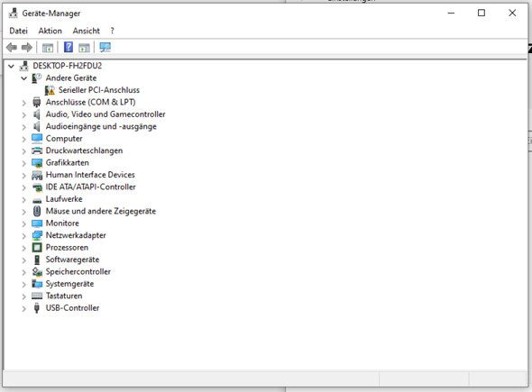The height and width of the screenshot is (392, 532).
Task: Open the blue Help question mark toolbar icon
Action: tap(69, 47)
